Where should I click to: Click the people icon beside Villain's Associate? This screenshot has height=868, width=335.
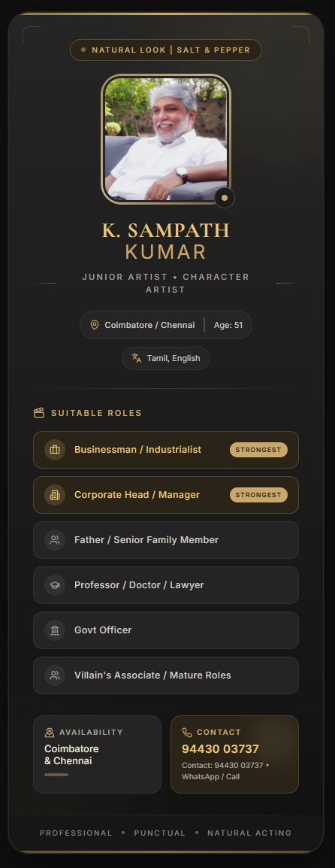[55, 675]
